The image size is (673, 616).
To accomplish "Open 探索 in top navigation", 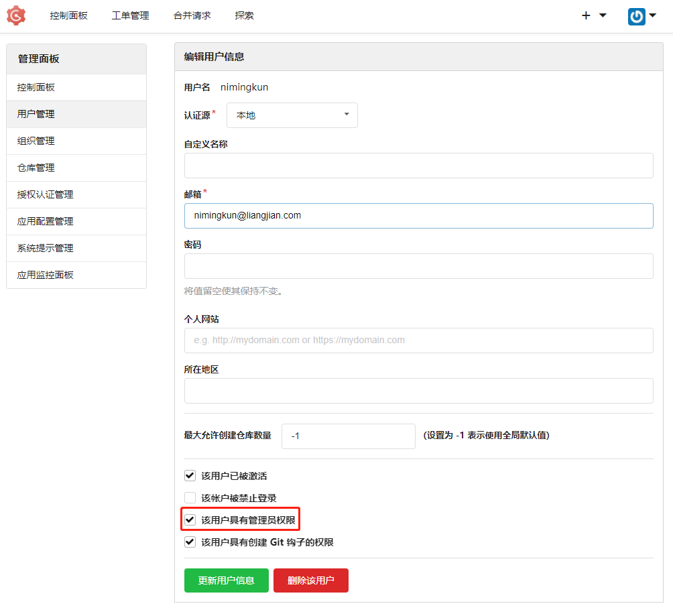I will coord(244,15).
